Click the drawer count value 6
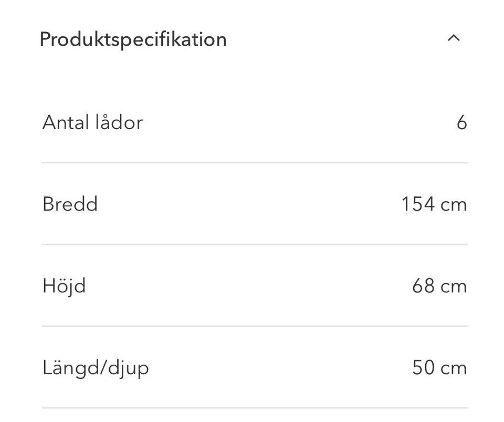The width and height of the screenshot is (504, 422). click(x=461, y=123)
